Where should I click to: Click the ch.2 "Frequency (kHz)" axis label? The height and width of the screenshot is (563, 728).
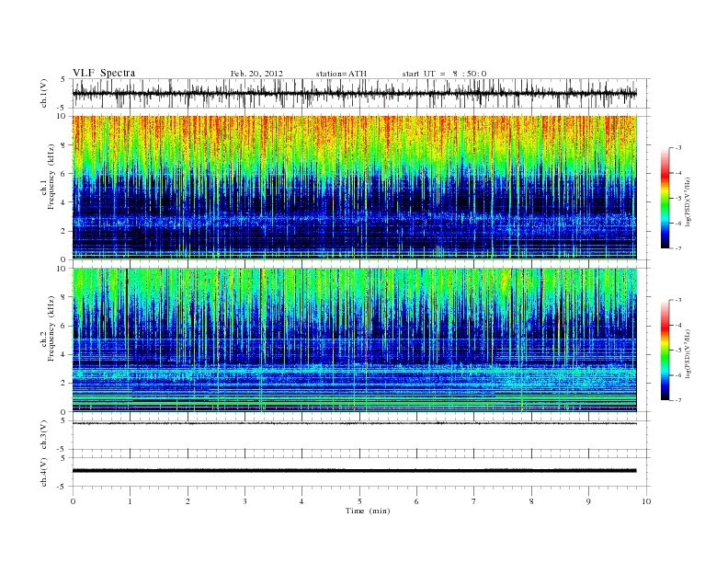click(51, 328)
